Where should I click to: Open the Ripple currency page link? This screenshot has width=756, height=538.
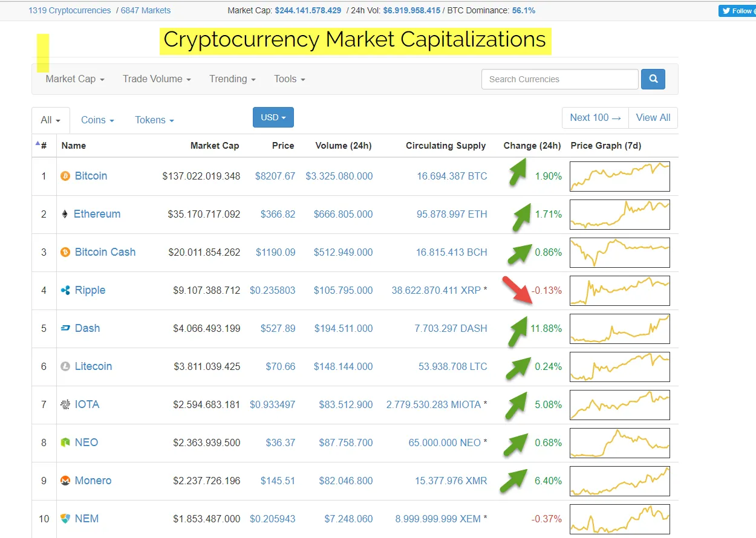click(90, 291)
